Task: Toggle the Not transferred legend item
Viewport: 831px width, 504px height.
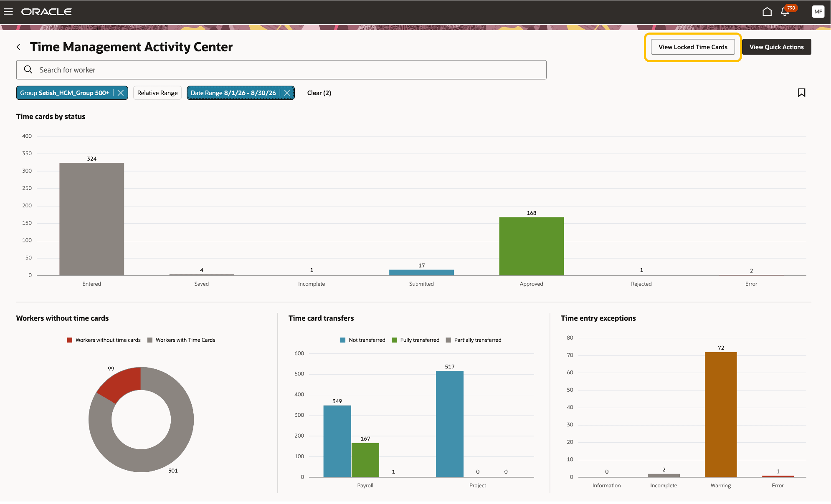Action: [363, 340]
